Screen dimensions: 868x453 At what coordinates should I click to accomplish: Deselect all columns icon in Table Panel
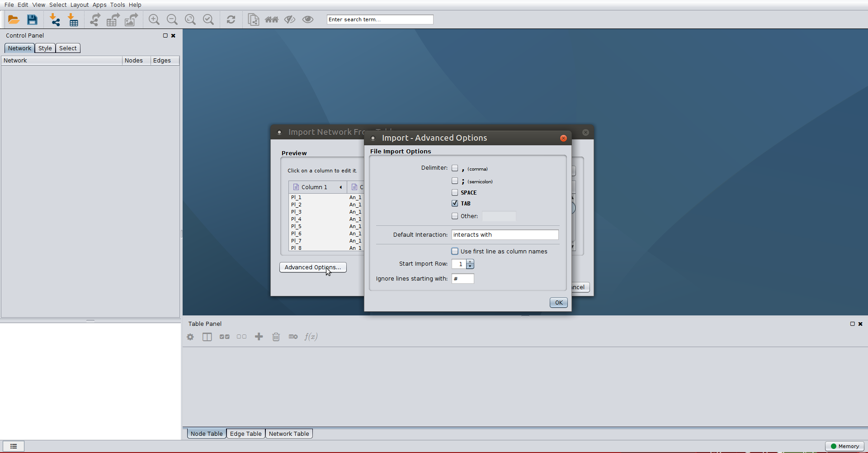(241, 337)
